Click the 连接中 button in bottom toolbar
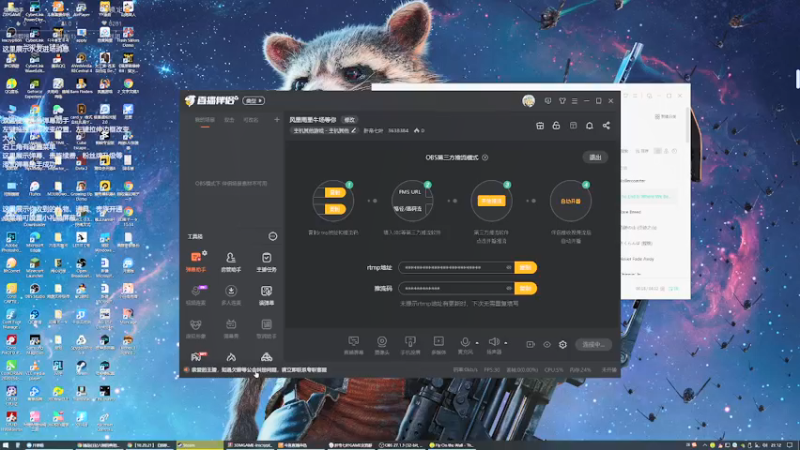Screen dimensions: 800x450 (593, 344)
